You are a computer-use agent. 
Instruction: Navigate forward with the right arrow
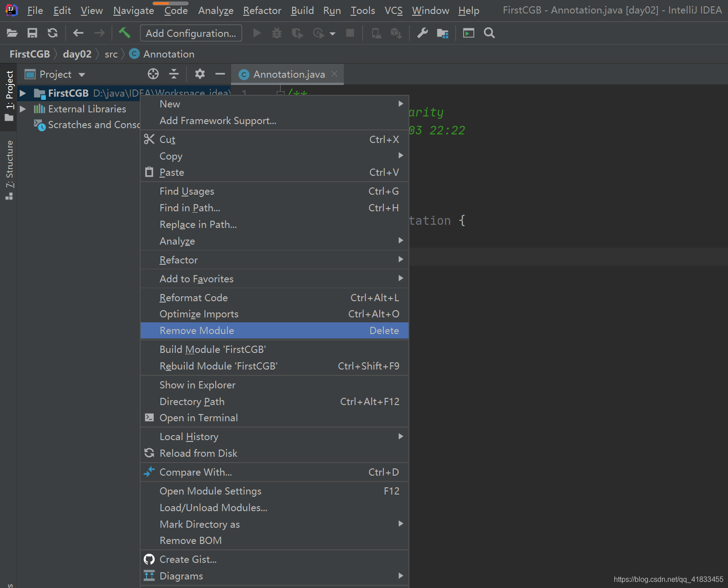click(99, 33)
